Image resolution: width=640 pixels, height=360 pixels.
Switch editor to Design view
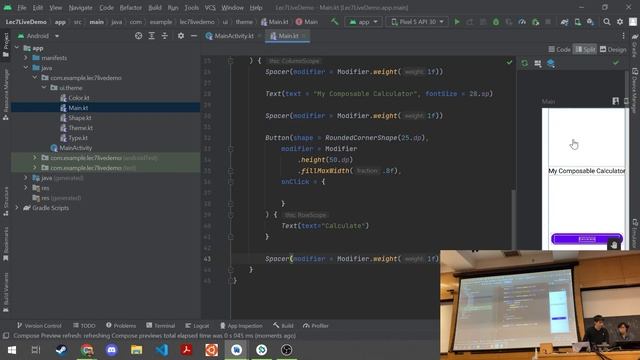click(613, 49)
